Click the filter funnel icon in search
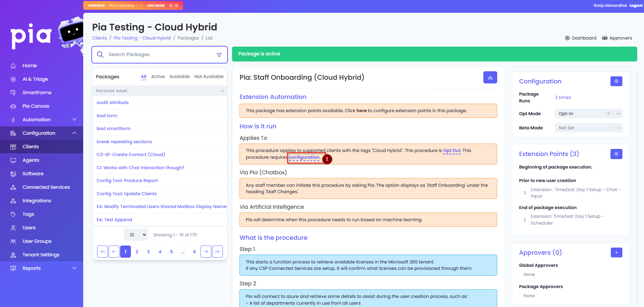Image resolution: width=644 pixels, height=307 pixels. [x=219, y=55]
